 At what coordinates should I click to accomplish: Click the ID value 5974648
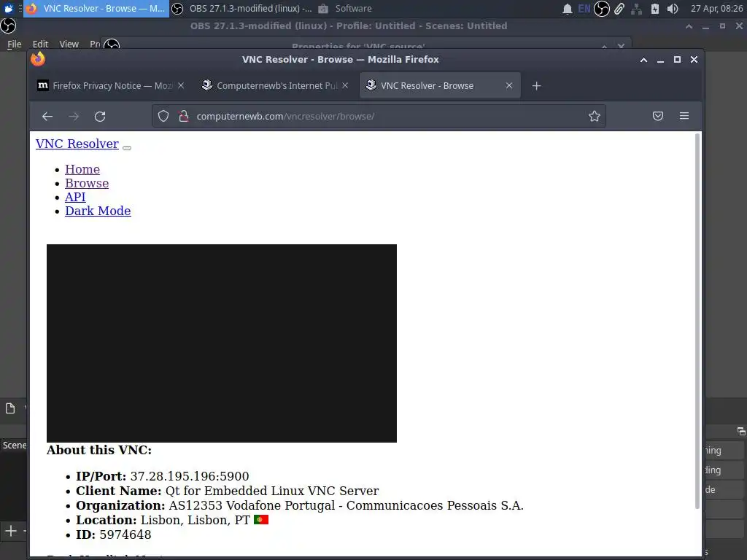coord(125,534)
